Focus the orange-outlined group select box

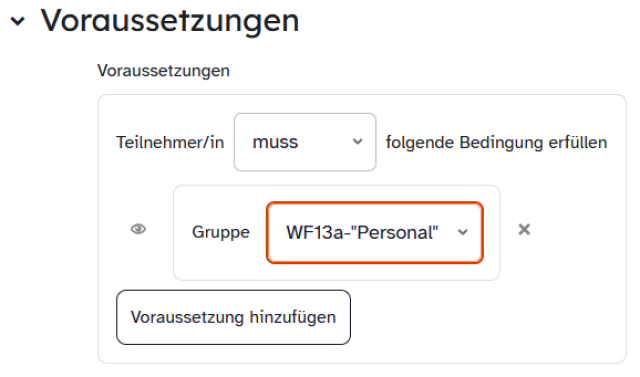375,233
